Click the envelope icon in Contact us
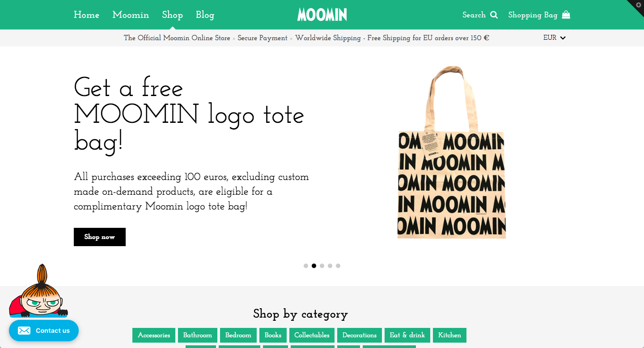The width and height of the screenshot is (644, 348). [x=24, y=331]
